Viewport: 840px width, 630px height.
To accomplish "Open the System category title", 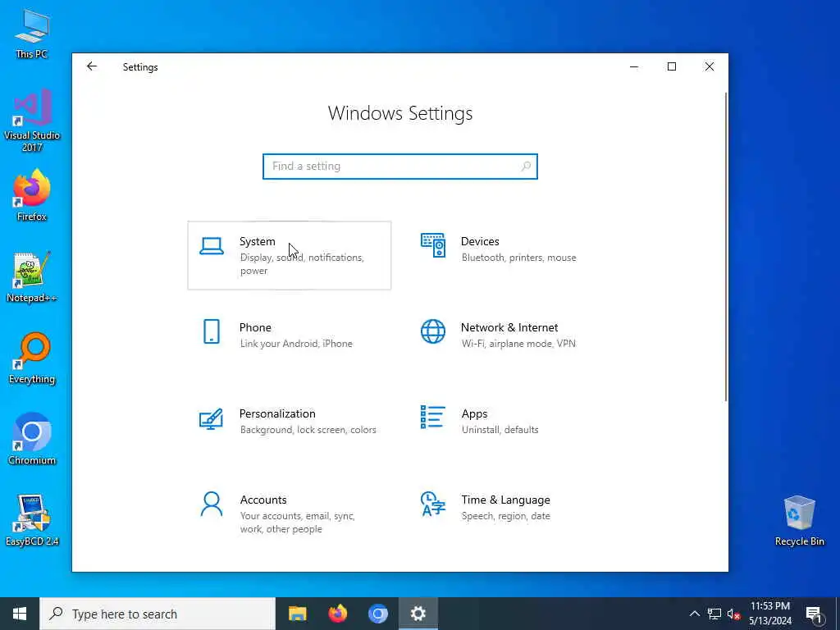I will click(257, 241).
